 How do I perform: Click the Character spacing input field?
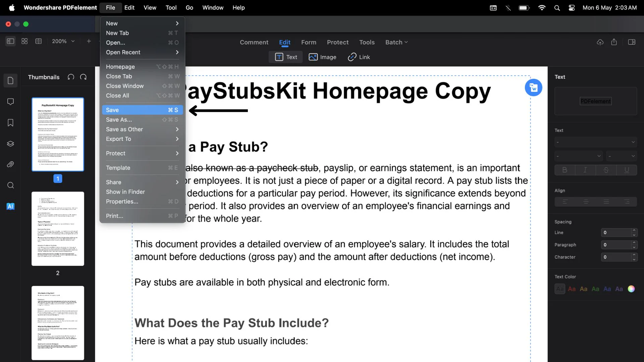616,257
